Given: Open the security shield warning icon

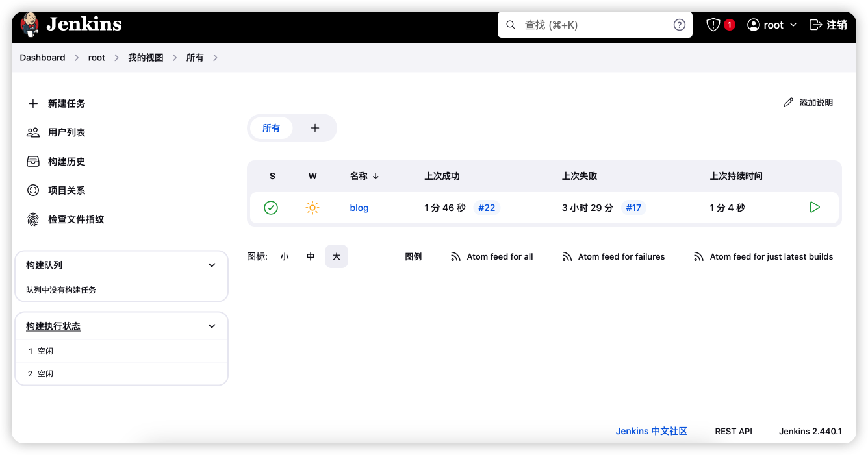Looking at the screenshot, I should point(713,25).
